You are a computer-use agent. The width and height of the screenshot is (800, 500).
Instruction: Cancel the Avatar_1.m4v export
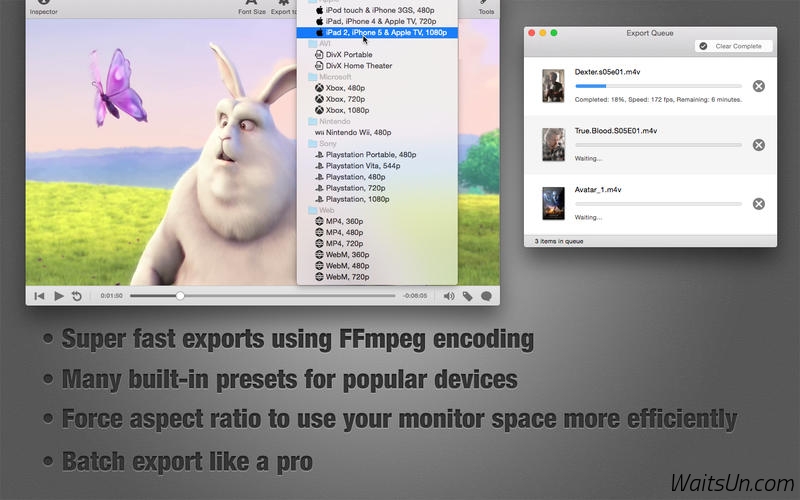point(759,204)
